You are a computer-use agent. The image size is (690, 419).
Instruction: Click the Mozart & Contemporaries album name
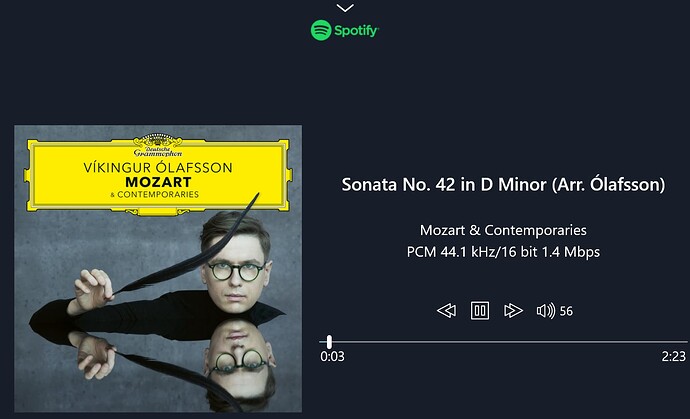pos(503,230)
